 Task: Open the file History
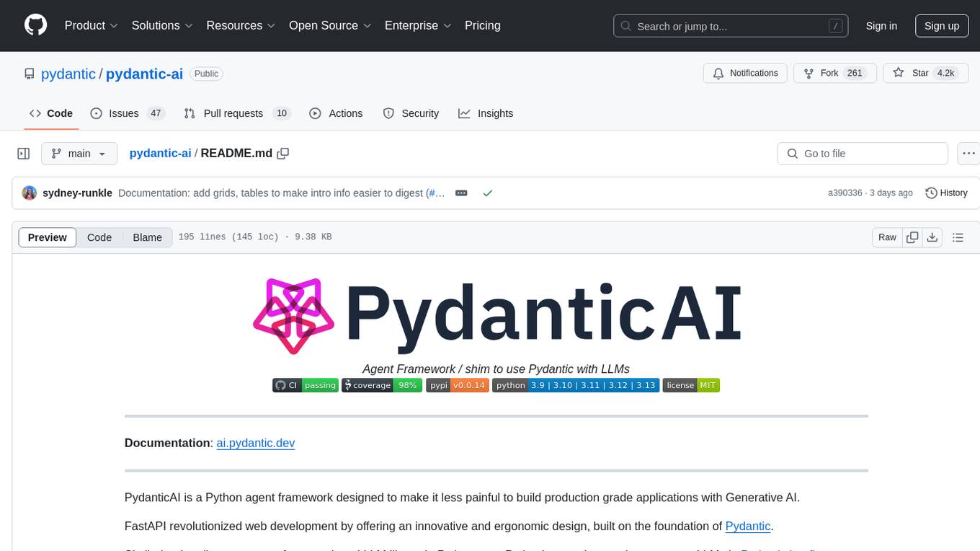946,193
